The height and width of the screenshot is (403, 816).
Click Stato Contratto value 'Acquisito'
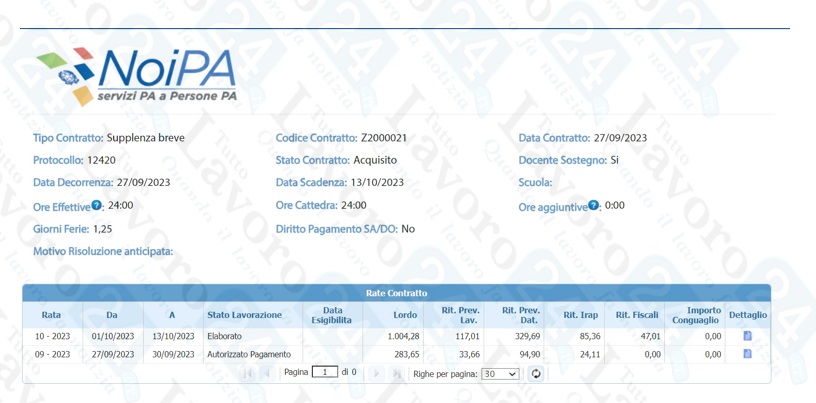(375, 160)
